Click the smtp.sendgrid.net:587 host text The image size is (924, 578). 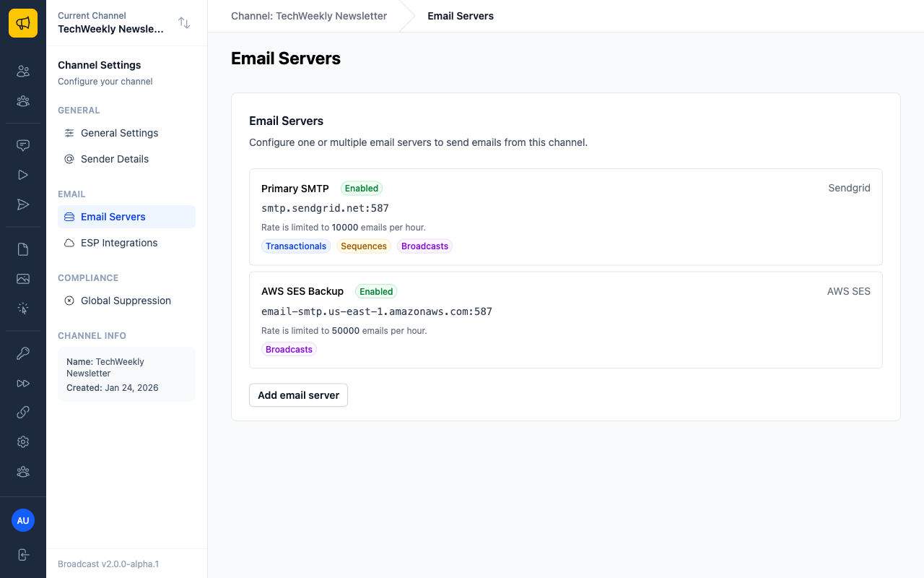point(325,208)
